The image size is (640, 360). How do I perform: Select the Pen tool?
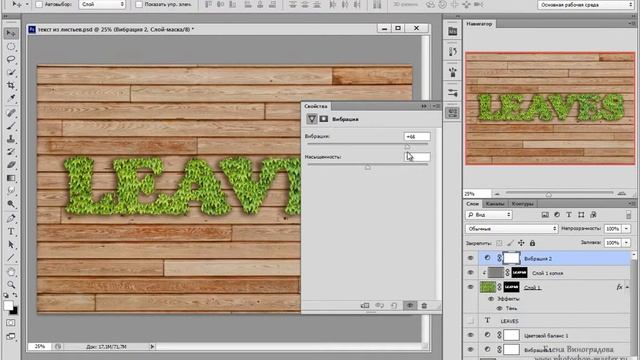tap(11, 218)
